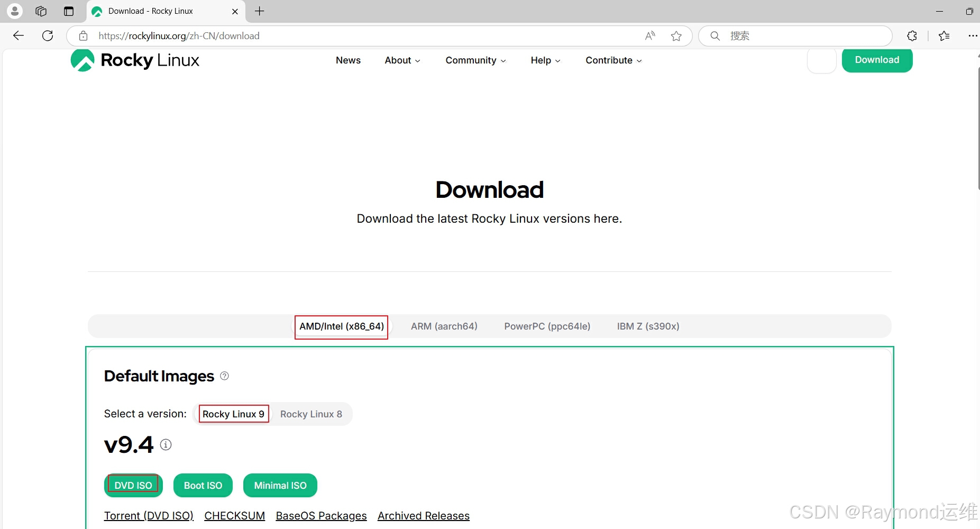The image size is (980, 529).
Task: Download the DVD ISO
Action: coord(133,485)
